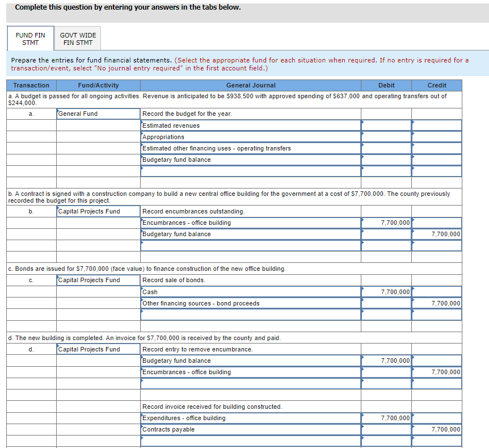Image resolution: width=489 pixels, height=448 pixels.
Task: Click debit field for Appropriations
Action: click(386, 137)
